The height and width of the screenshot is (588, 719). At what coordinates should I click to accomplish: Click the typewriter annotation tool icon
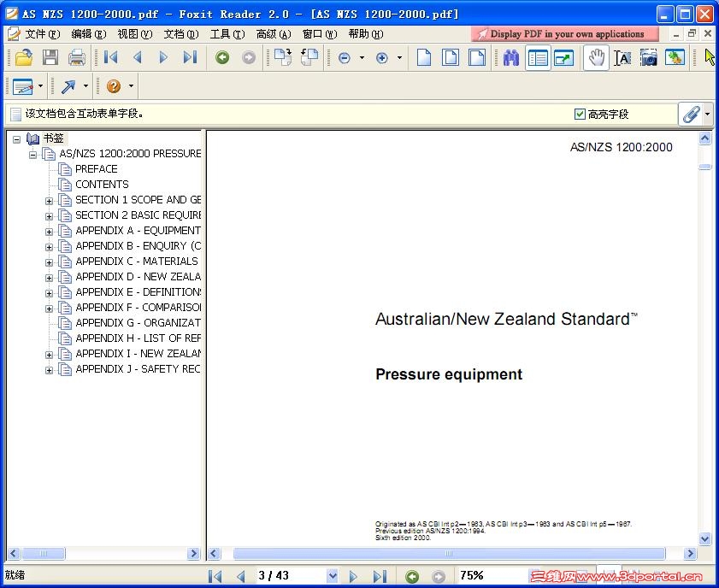(x=23, y=86)
